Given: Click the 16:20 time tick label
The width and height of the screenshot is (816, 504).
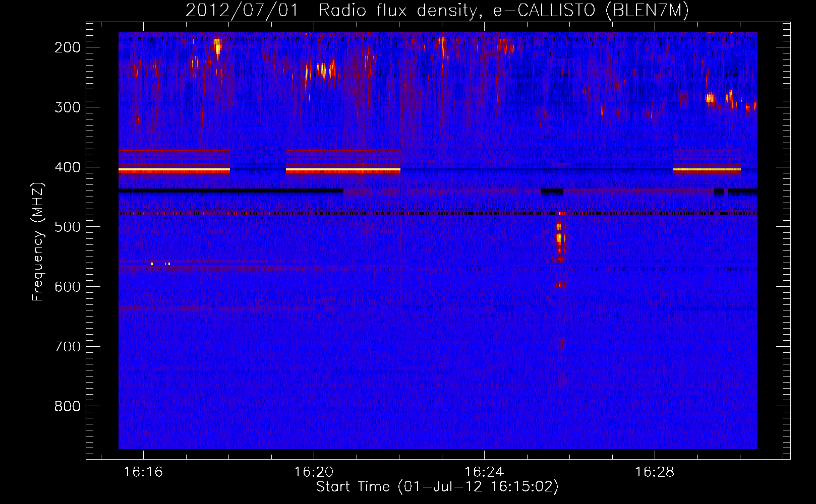Looking at the screenshot, I should pyautogui.click(x=314, y=472).
